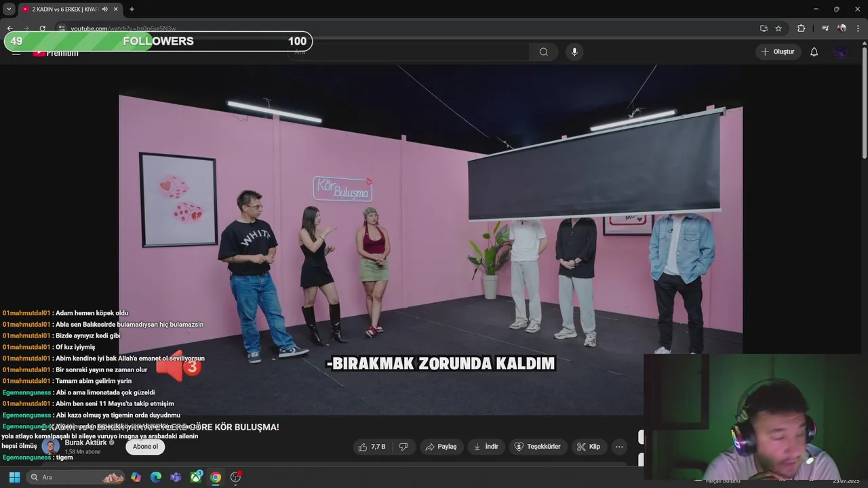Subscribe using Abone ol button
Image resolution: width=868 pixels, height=488 pixels.
pos(145,447)
